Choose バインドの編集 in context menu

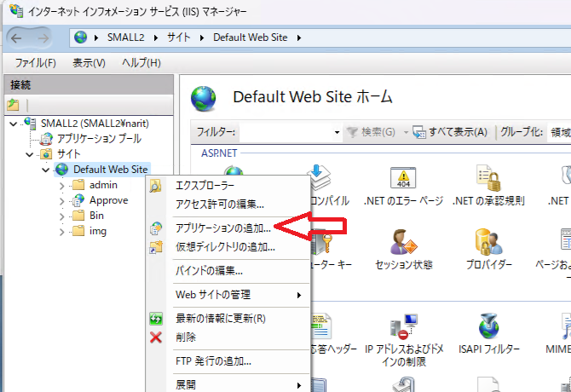click(209, 271)
